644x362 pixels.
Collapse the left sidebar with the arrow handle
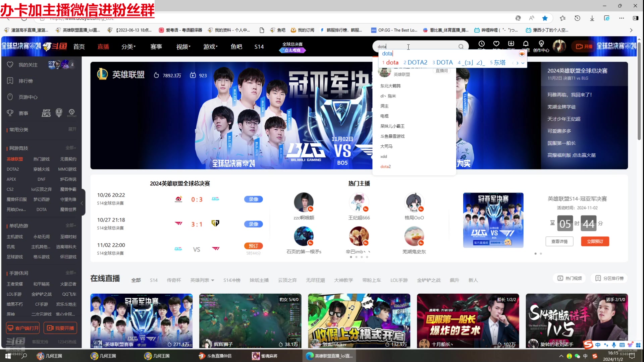tap(82, 203)
